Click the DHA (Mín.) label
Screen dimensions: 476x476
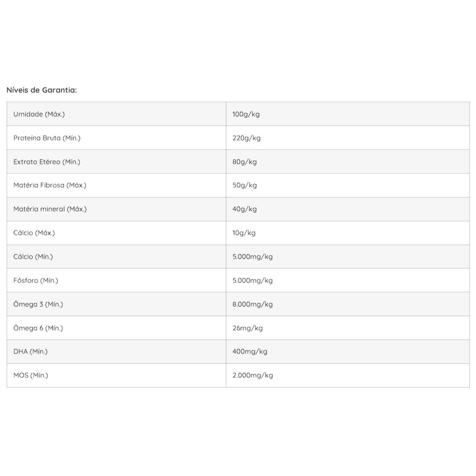pos(30,352)
